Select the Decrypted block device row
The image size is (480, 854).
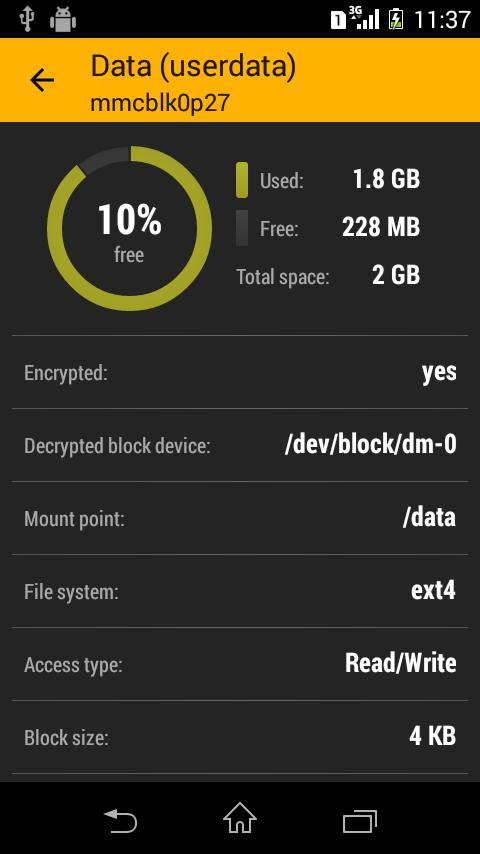240,446
